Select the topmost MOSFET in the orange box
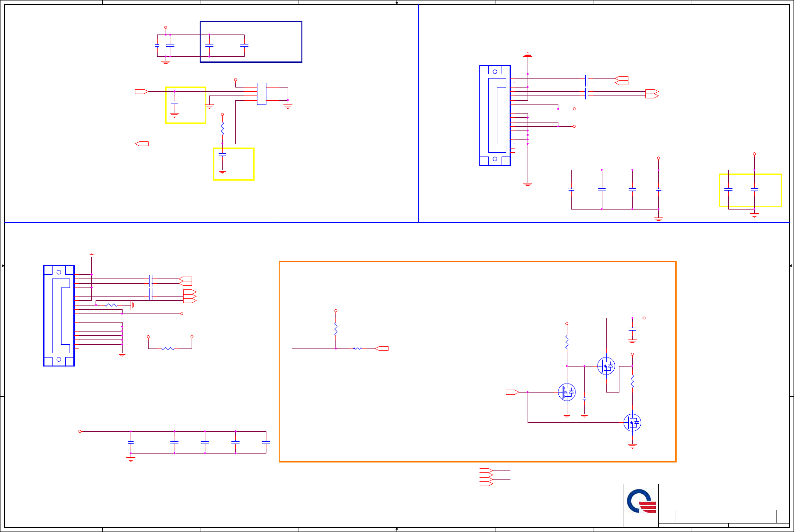The width and height of the screenshot is (794, 532). click(606, 366)
